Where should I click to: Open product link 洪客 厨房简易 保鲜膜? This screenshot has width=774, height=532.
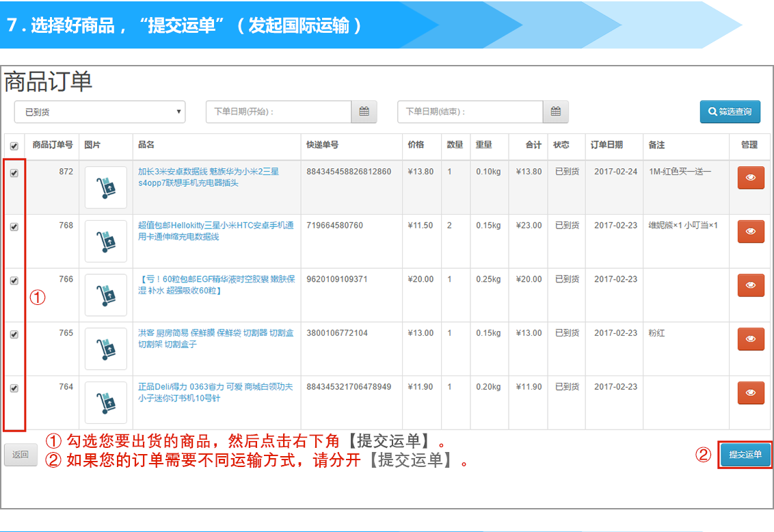(x=215, y=338)
